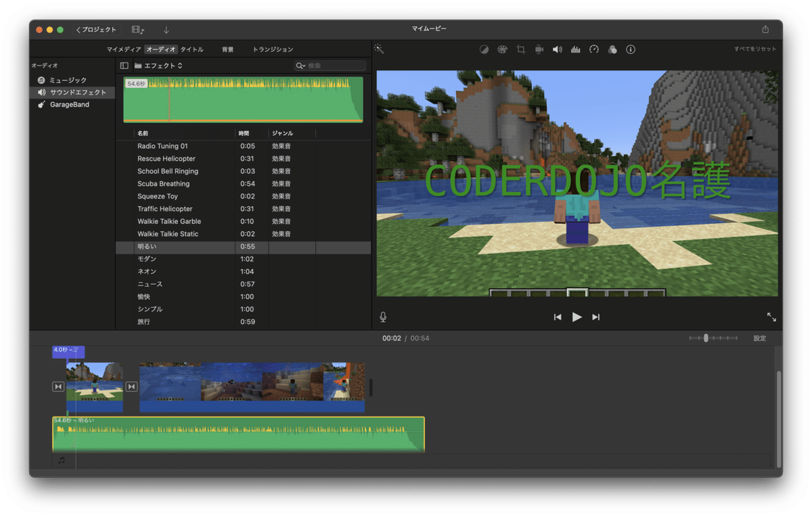The width and height of the screenshot is (812, 516).
Task: Click the audio waveform preview in browser
Action: click(243, 99)
